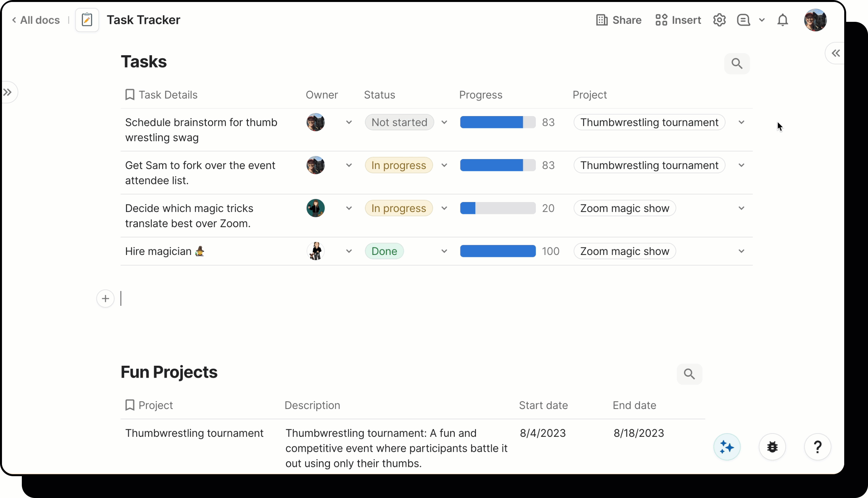The height and width of the screenshot is (498, 868).
Task: Click In progress chip in magic tricks row
Action: 399,208
